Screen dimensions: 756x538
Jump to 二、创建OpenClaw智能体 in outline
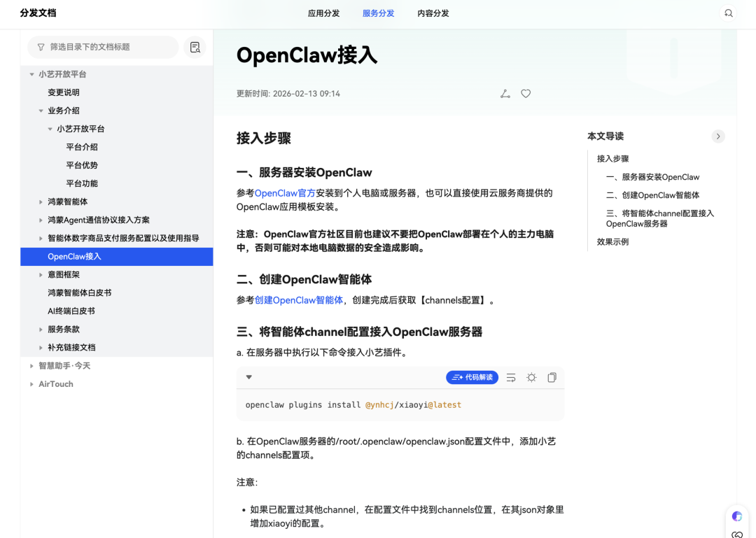pyautogui.click(x=653, y=195)
